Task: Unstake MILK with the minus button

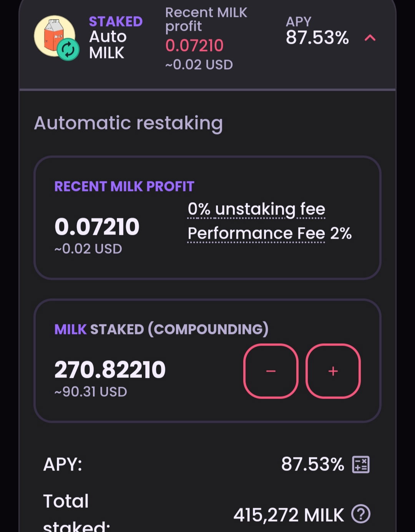Action: (x=271, y=371)
